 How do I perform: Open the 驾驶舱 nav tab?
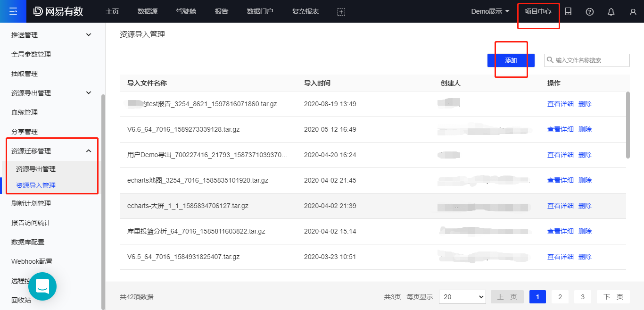186,11
